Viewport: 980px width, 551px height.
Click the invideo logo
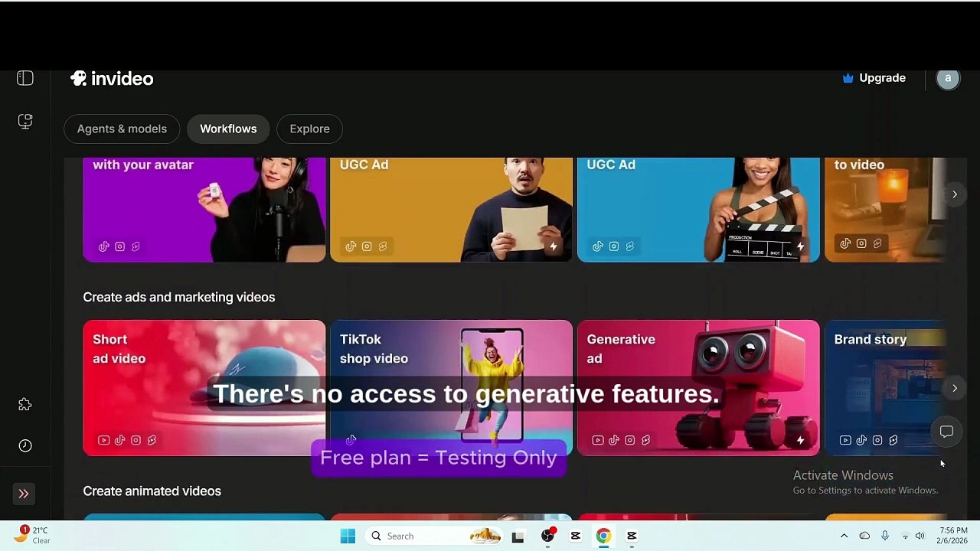click(112, 78)
